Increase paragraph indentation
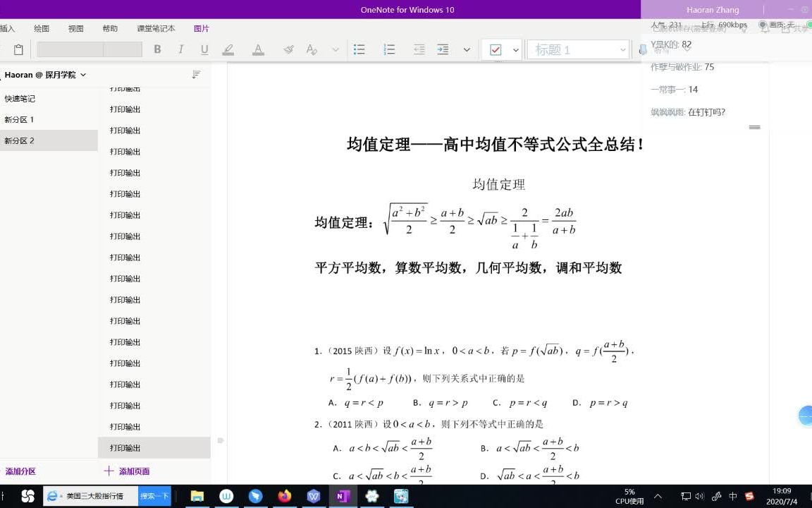 point(443,49)
